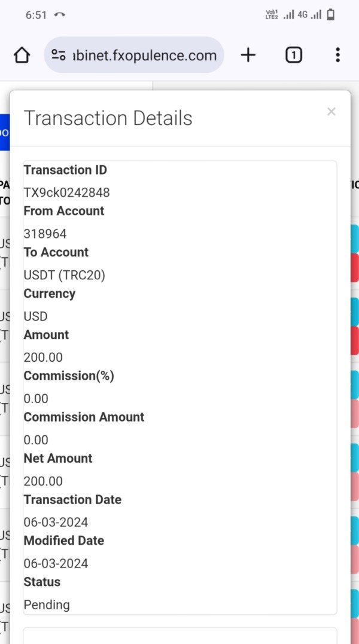The height and width of the screenshot is (644, 359).
Task: Tap the Net Amount label
Action: (58, 459)
